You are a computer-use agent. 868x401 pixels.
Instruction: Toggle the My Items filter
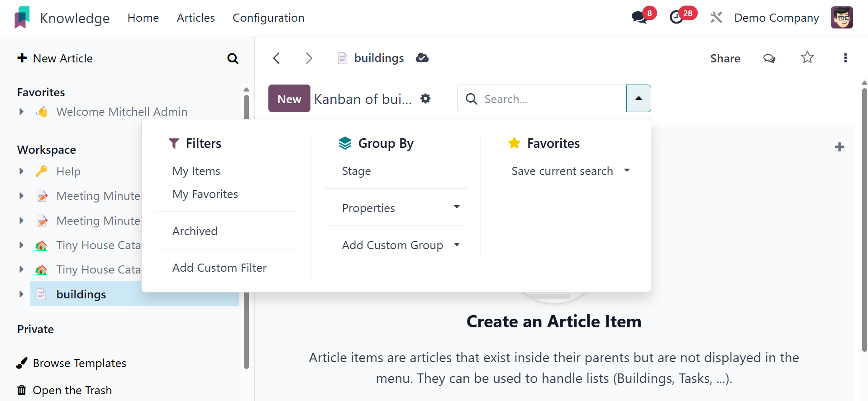(x=196, y=171)
